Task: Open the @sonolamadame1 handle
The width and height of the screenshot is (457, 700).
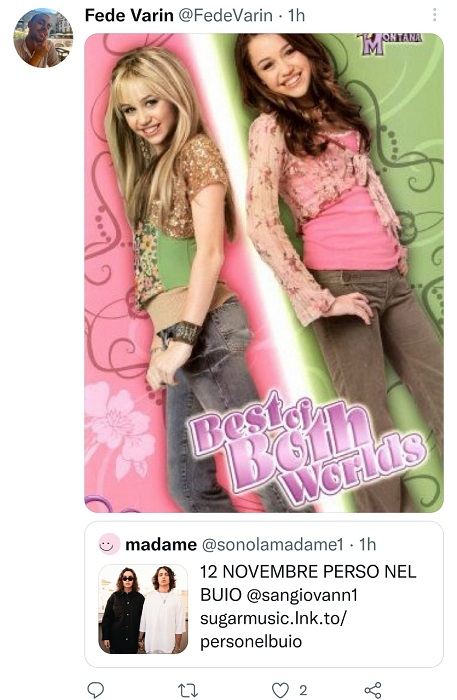Action: tap(273, 545)
